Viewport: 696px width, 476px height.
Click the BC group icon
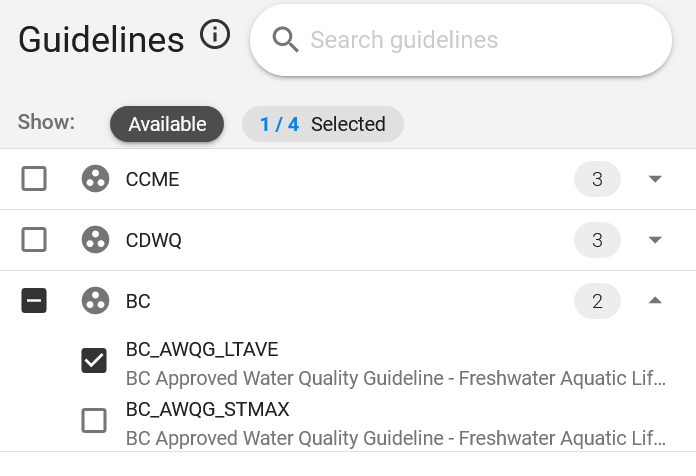point(95,301)
